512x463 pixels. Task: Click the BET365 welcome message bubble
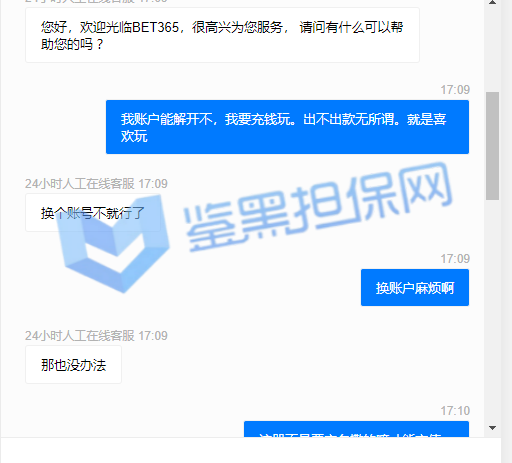[222, 35]
